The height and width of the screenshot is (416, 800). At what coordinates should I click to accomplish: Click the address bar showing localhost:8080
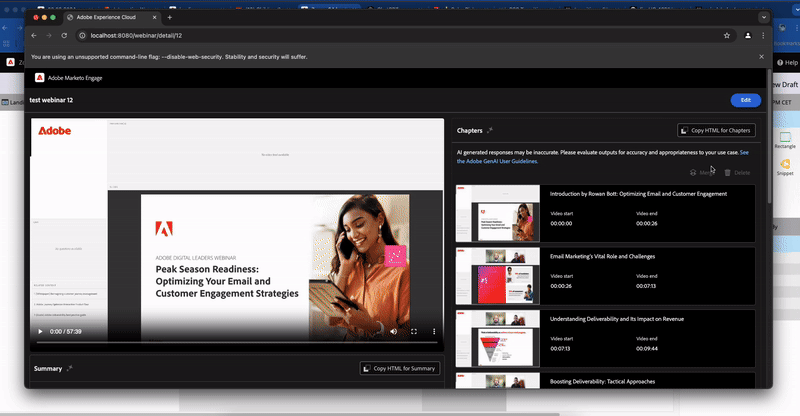(x=406, y=35)
